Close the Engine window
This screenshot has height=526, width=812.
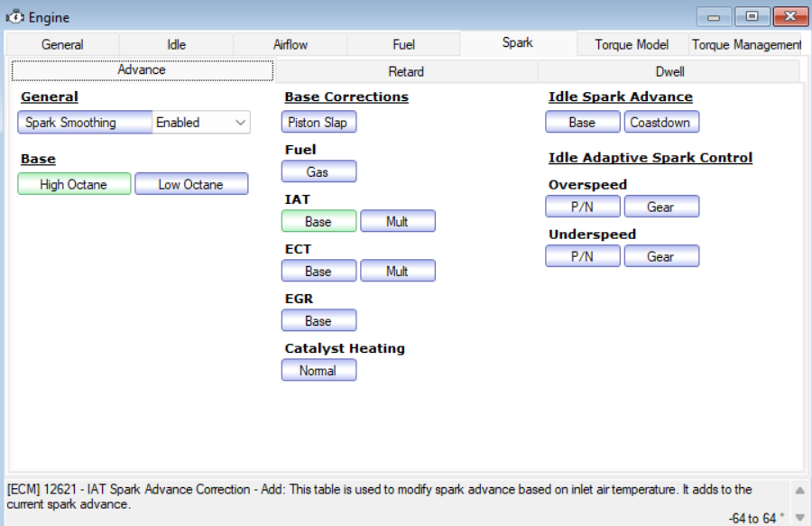tap(790, 16)
